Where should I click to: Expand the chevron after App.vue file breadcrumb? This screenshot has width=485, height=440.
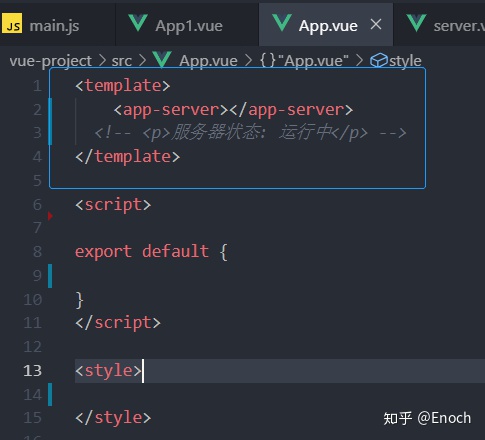[x=249, y=61]
